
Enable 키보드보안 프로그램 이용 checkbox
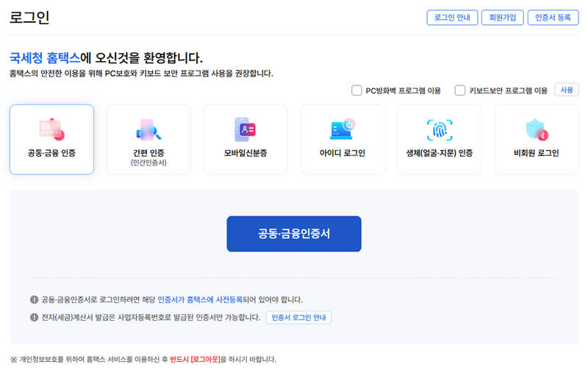coord(460,90)
